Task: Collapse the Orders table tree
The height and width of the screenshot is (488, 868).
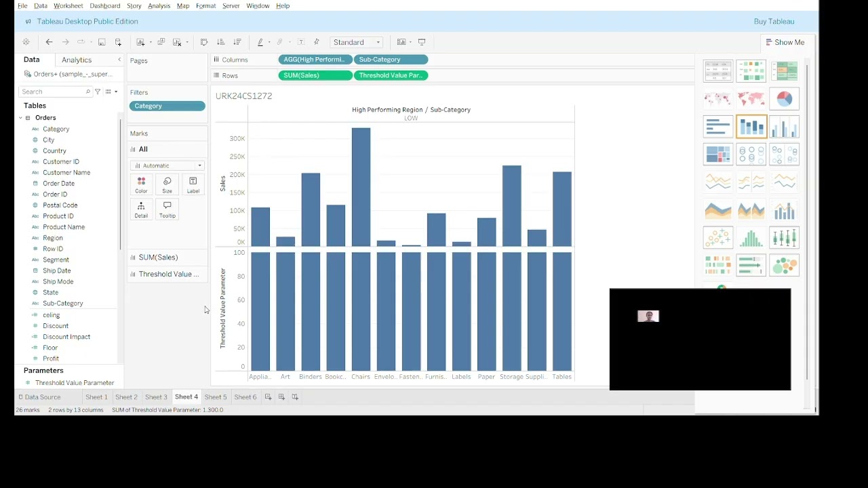Action: pyautogui.click(x=20, y=118)
